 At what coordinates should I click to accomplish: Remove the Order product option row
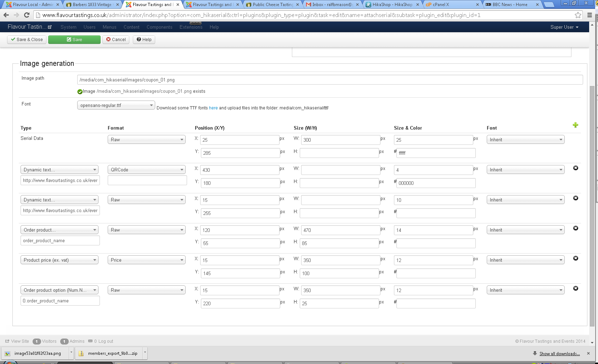tap(576, 288)
